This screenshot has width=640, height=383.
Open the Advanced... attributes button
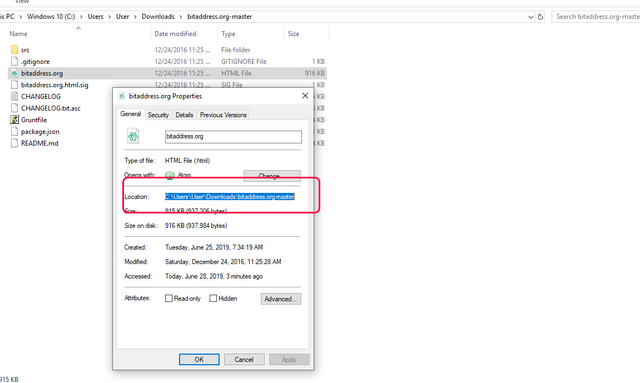[281, 299]
